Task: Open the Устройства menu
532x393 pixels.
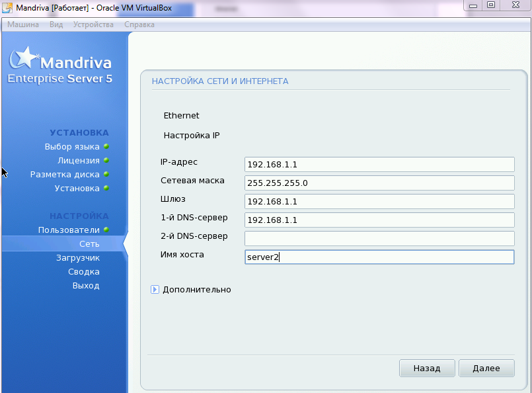Action: click(93, 24)
